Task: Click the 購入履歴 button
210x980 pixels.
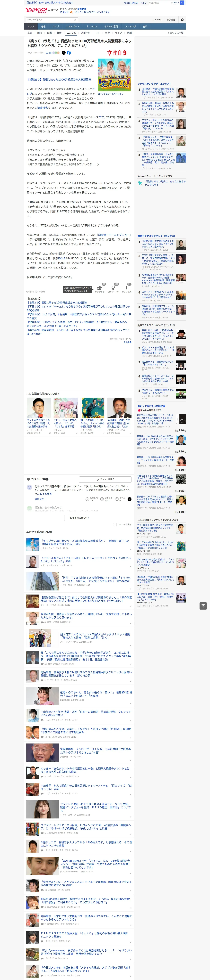Action: click(171, 20)
